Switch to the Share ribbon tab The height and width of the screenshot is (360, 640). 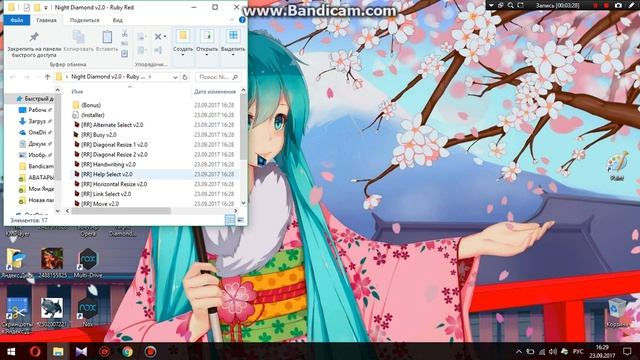tap(84, 20)
